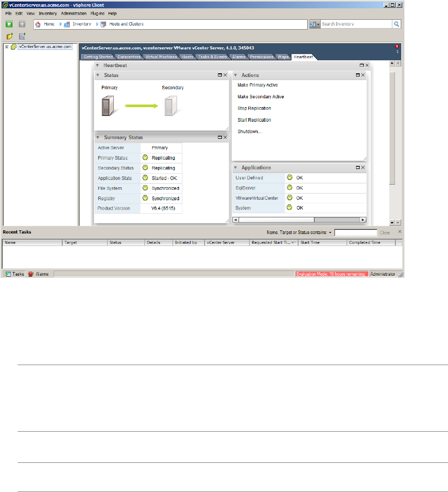Viewport: 448px width, 492px height.
Task: Collapse the Summary Status panel triangle
Action: click(98, 137)
